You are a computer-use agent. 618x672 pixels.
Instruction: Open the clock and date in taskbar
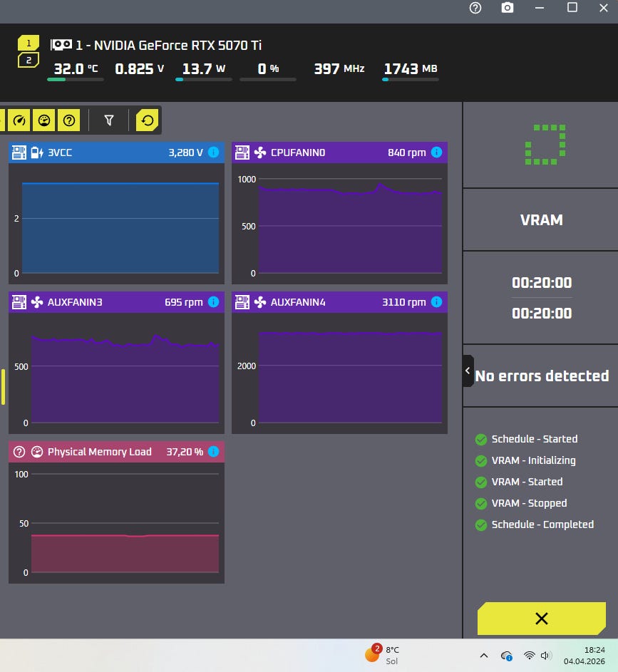[x=584, y=656]
